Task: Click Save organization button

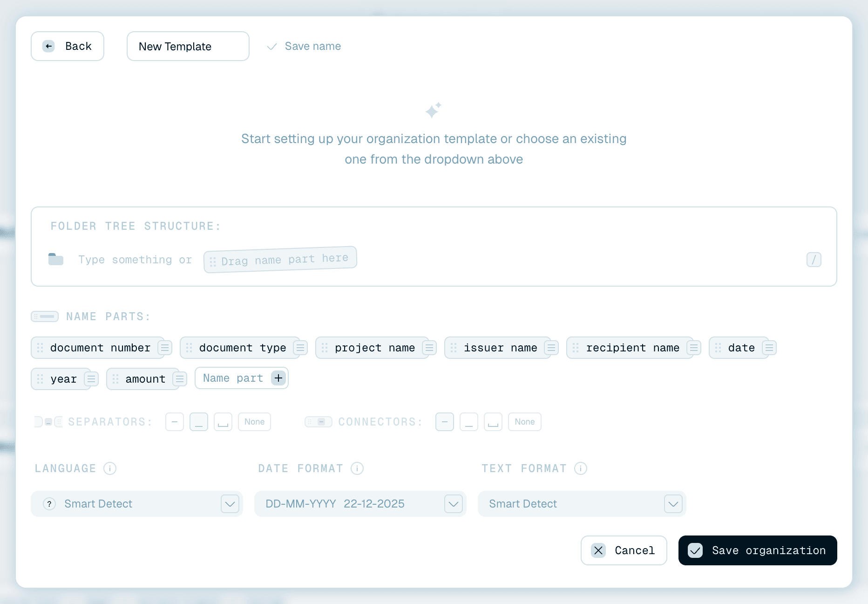Action: click(x=758, y=550)
